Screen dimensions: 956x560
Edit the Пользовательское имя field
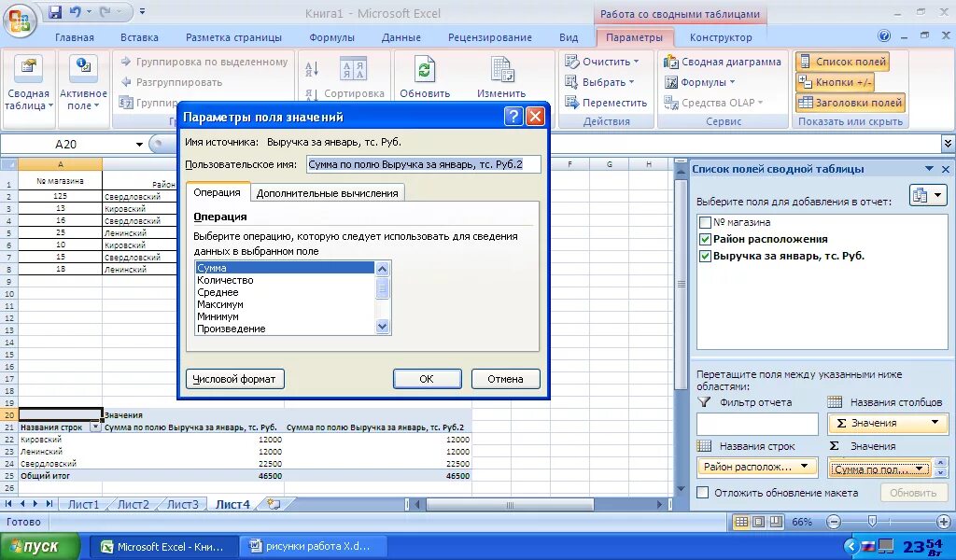(x=423, y=164)
